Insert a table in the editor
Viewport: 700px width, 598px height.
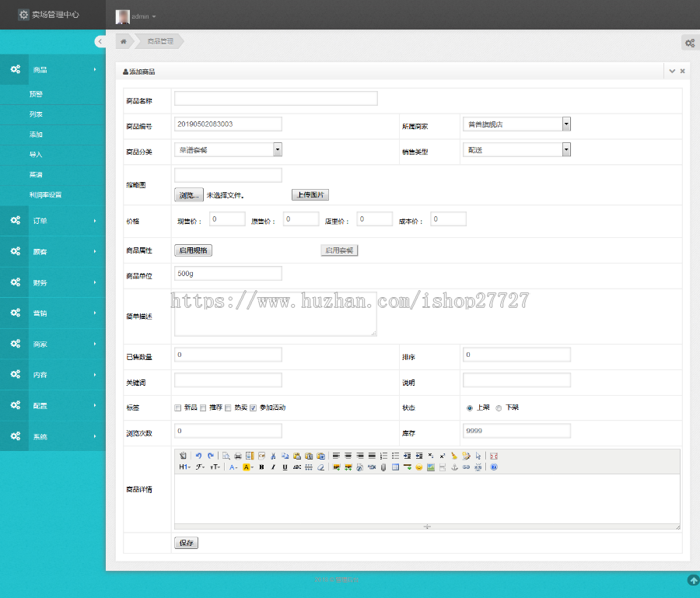coord(396,467)
